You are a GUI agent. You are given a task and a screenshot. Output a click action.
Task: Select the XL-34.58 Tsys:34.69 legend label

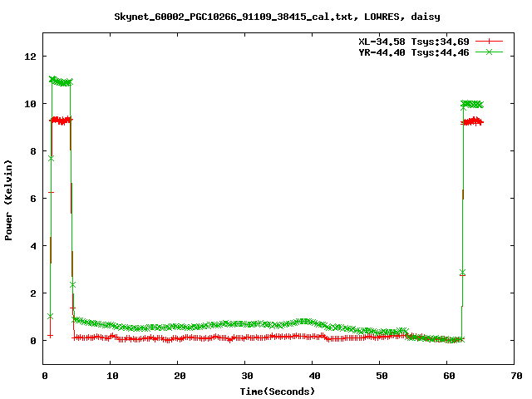414,42
